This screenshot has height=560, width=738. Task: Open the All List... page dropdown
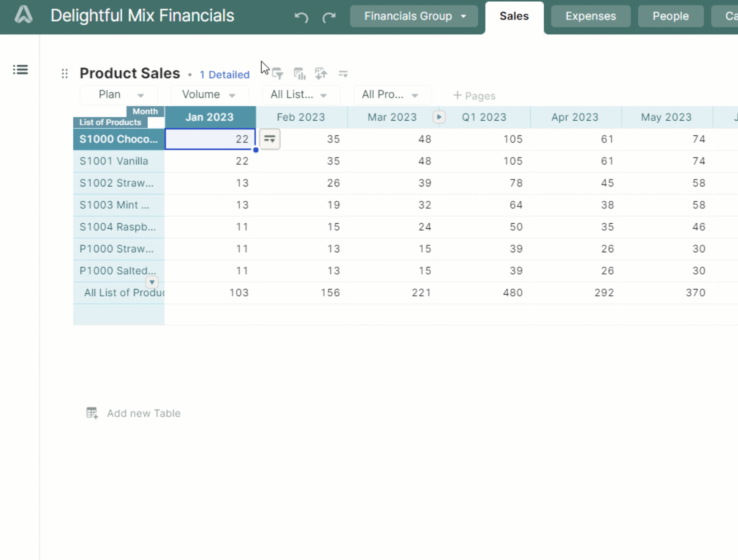click(x=301, y=95)
